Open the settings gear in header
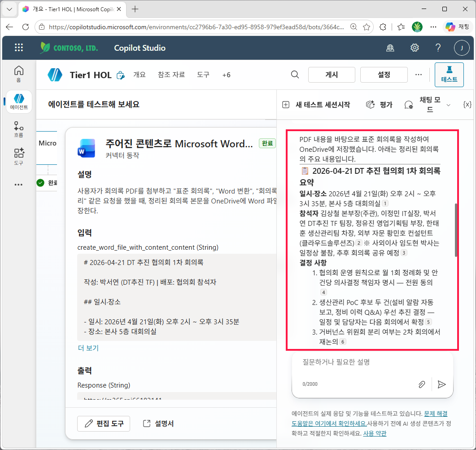 coord(415,48)
